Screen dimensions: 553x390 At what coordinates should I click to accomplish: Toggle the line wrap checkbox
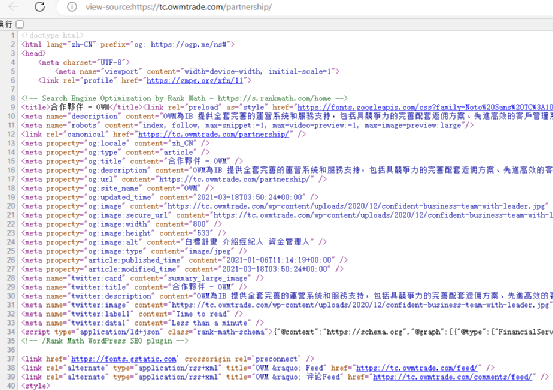coord(20,24)
